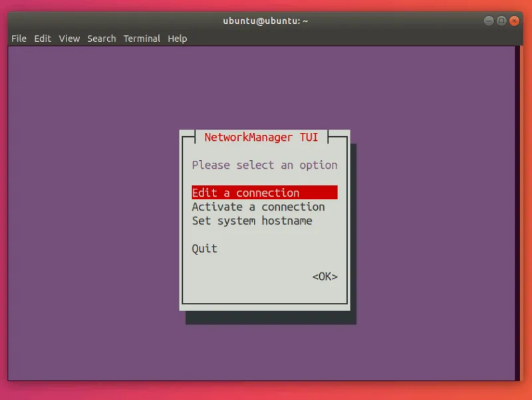Screen dimensions: 532x400
Task: Select 'Set system hostname' option
Action: [x=252, y=221]
